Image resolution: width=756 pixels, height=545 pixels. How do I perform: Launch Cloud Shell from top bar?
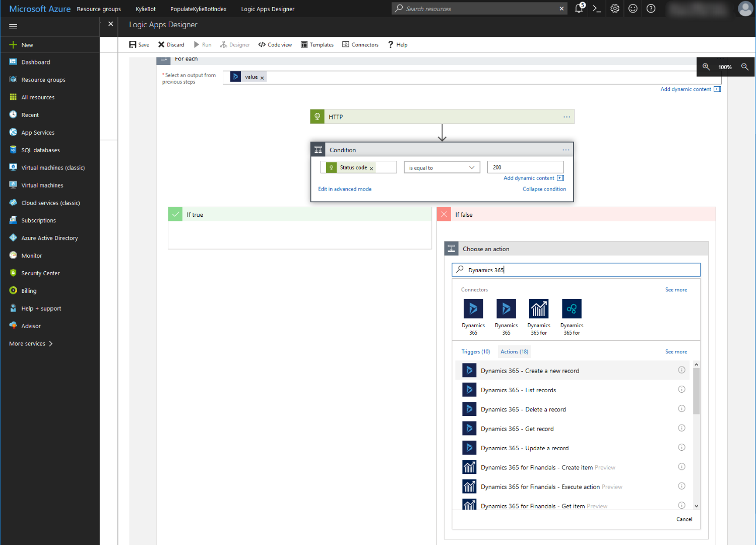[597, 9]
